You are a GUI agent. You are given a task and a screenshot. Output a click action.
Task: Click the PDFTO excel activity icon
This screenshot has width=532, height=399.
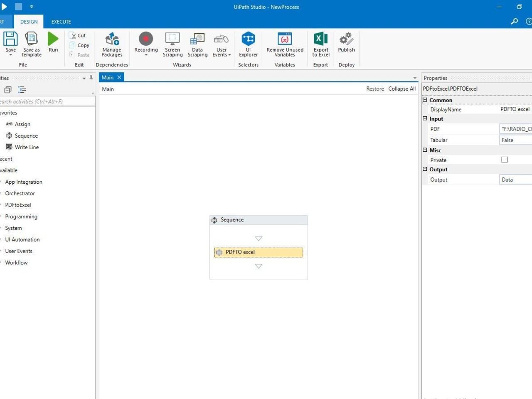219,252
